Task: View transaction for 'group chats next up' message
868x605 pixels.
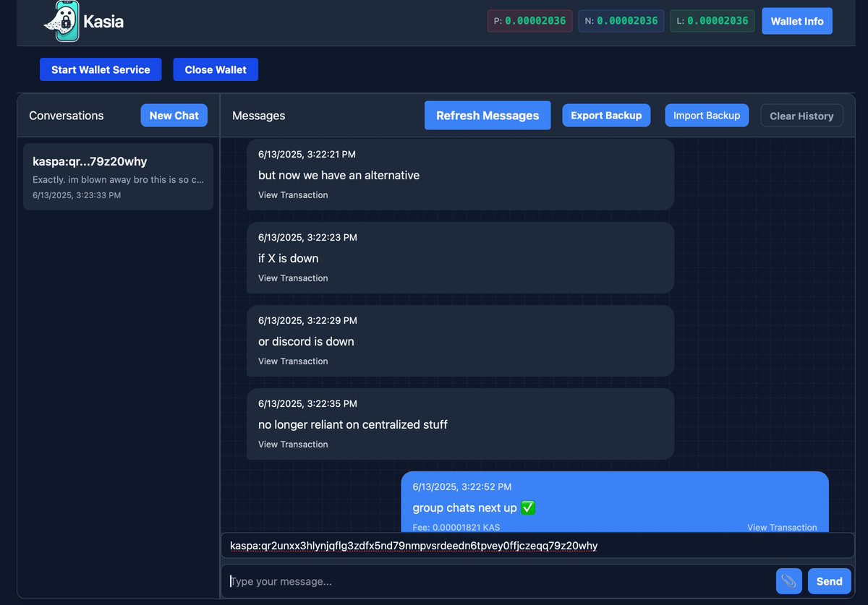Action: [x=782, y=527]
